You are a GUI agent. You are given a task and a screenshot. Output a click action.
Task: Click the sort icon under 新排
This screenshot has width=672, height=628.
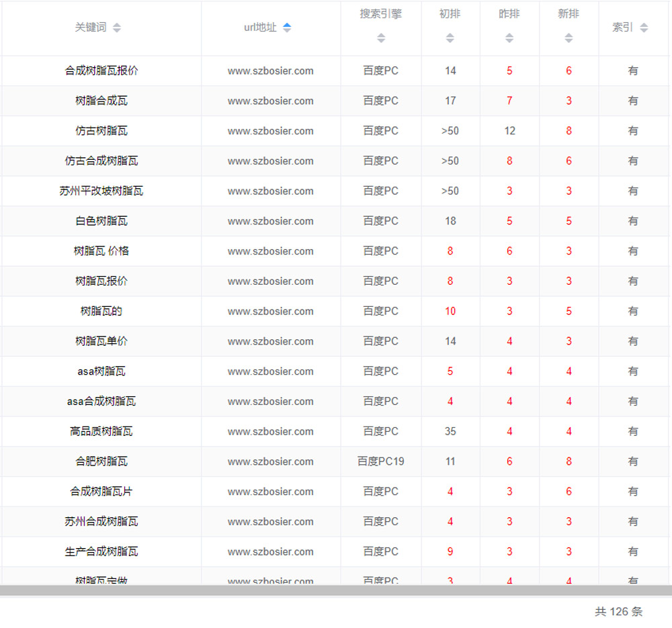click(x=569, y=38)
